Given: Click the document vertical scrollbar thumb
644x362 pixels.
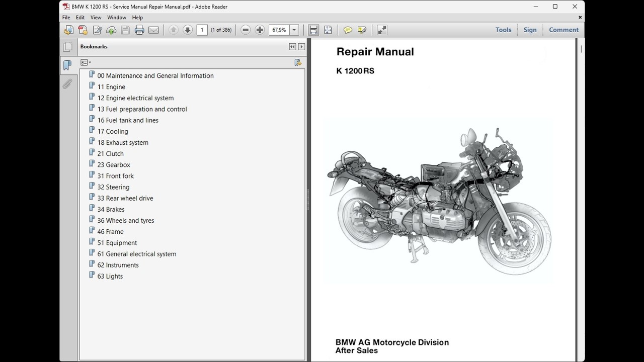Looking at the screenshot, I should click(x=581, y=49).
